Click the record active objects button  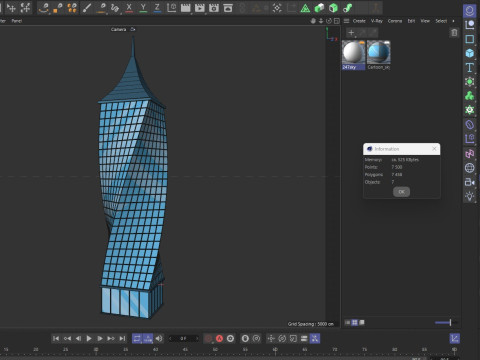coord(208,338)
